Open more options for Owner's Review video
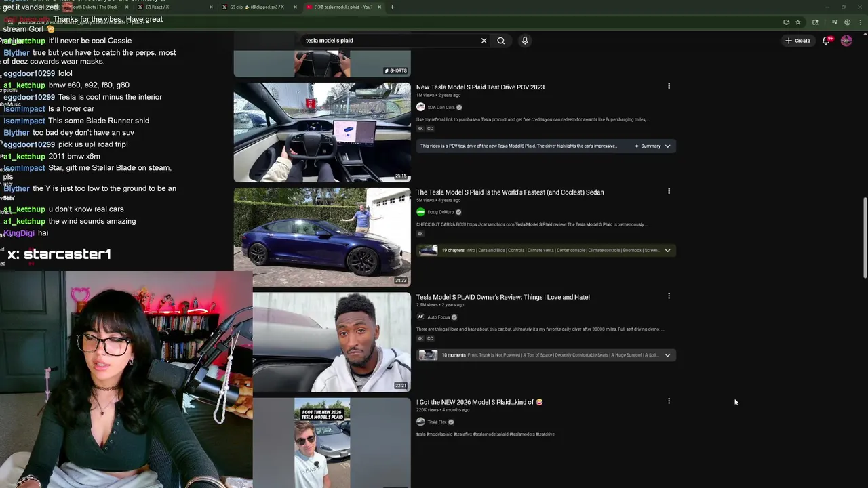The height and width of the screenshot is (488, 868). [x=669, y=296]
